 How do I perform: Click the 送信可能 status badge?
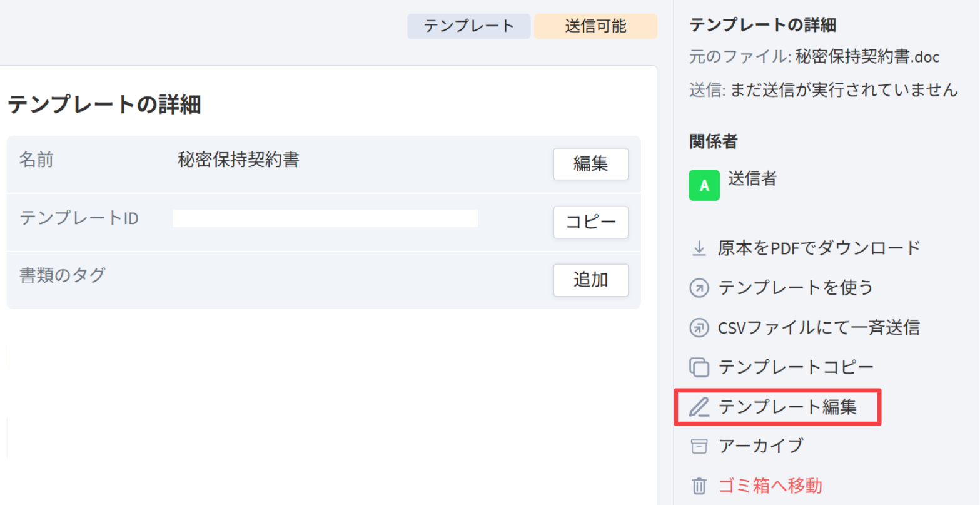click(595, 26)
